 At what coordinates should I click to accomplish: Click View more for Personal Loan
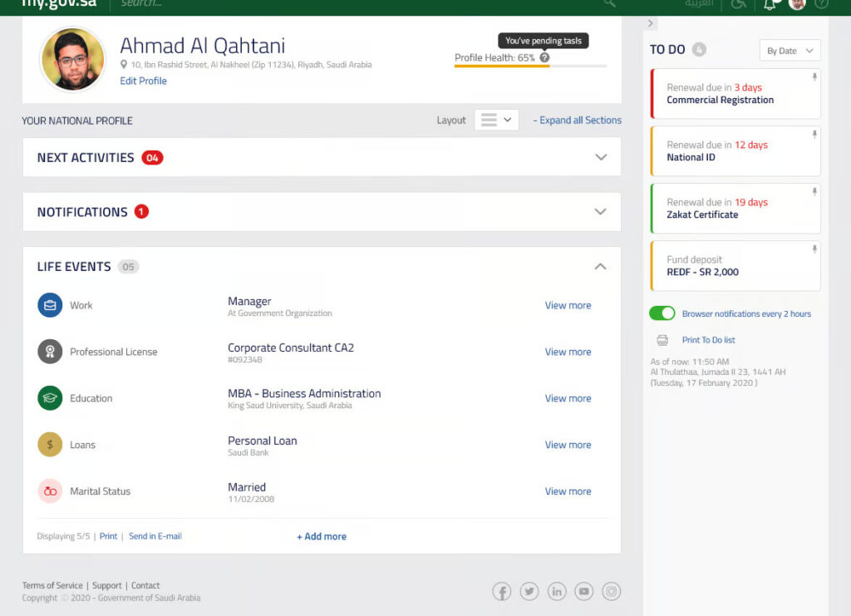pos(568,445)
